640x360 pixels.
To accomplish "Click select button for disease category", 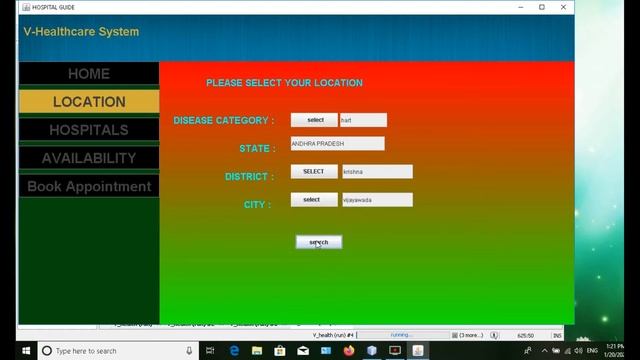I will pos(314,120).
